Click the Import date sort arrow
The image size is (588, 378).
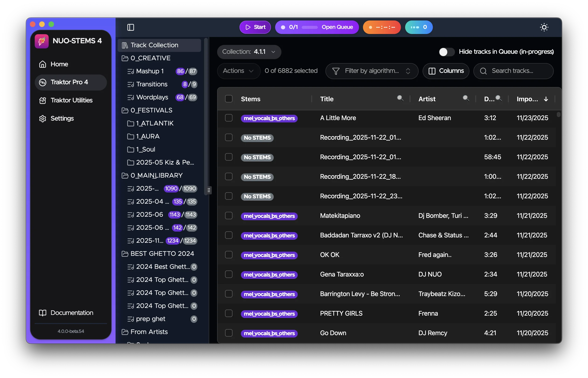(546, 99)
